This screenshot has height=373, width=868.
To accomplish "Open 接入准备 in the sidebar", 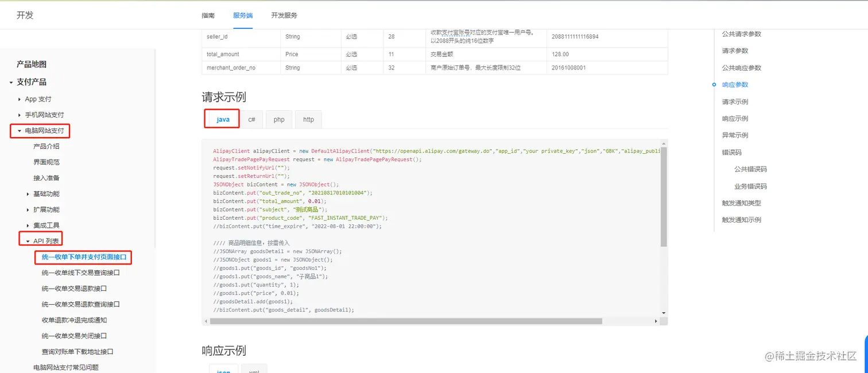I will [46, 178].
